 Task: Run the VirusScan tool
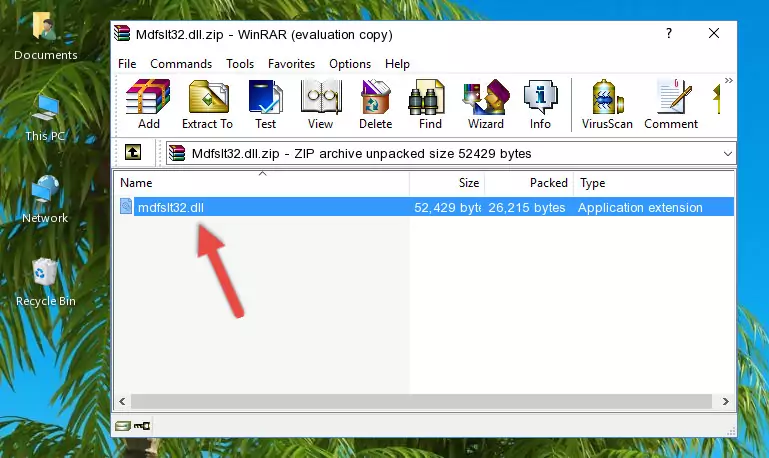pos(607,104)
